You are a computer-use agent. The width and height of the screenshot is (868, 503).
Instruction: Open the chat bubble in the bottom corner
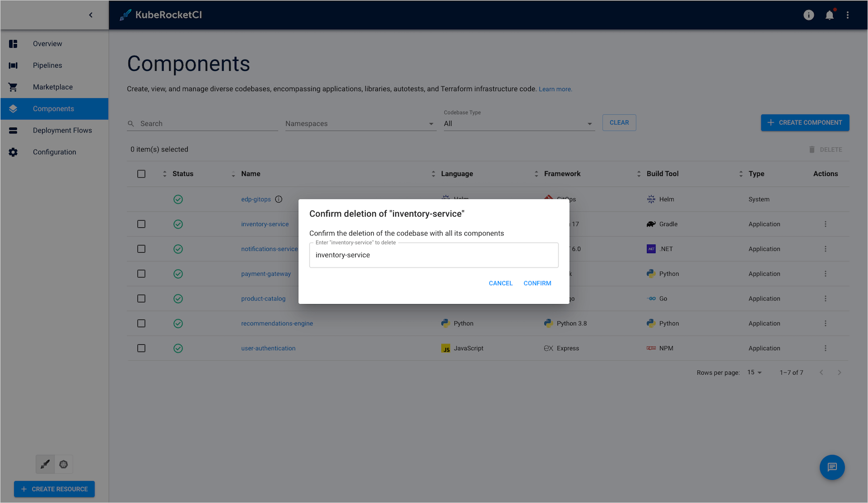point(832,467)
